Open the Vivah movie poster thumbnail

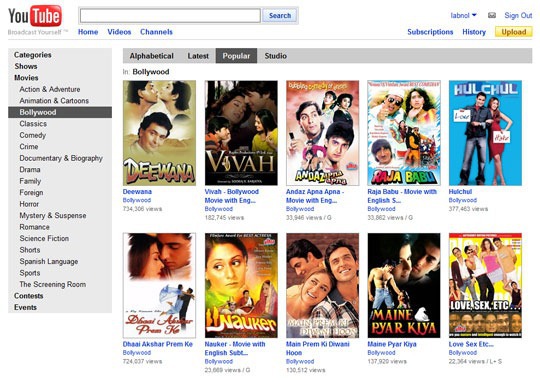(x=241, y=133)
